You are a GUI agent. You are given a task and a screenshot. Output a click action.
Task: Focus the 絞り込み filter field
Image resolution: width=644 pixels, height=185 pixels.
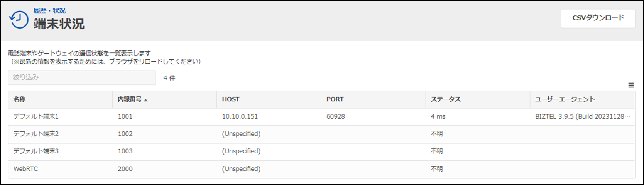click(82, 77)
